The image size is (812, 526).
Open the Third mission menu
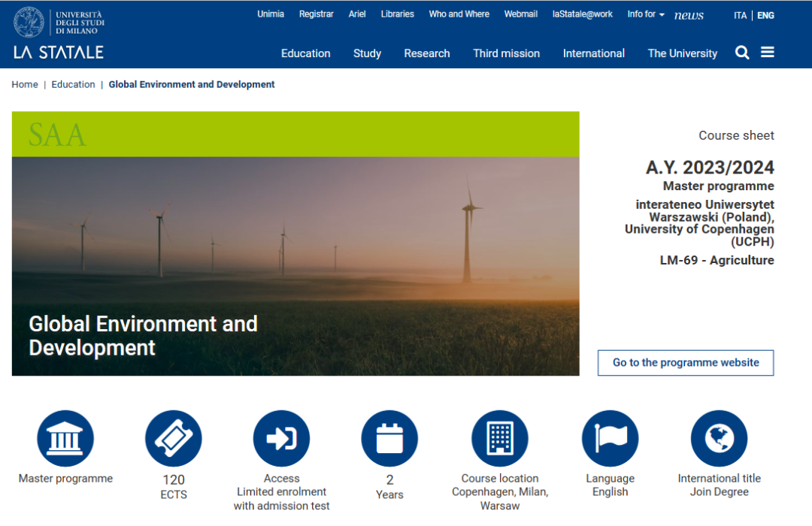(x=507, y=53)
